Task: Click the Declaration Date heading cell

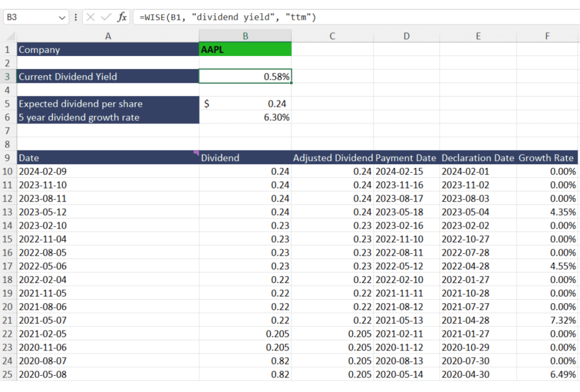Action: pos(477,158)
